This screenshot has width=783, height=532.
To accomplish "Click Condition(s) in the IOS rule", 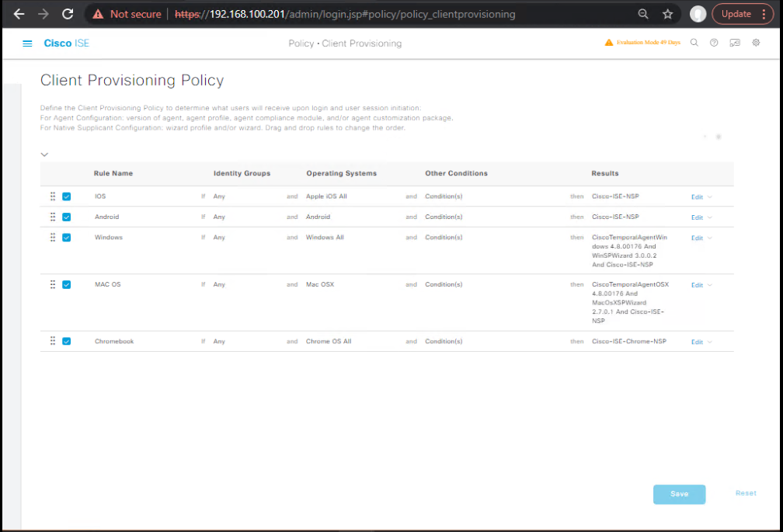I will (x=444, y=196).
